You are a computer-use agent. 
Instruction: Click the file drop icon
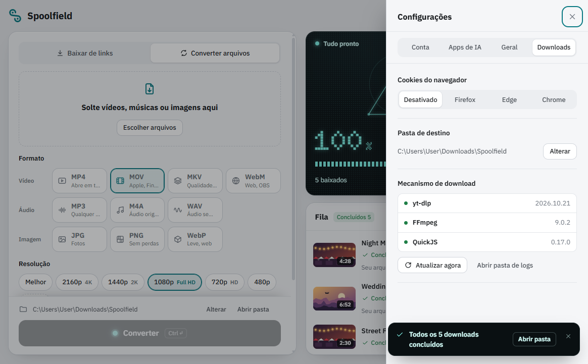coord(150,89)
